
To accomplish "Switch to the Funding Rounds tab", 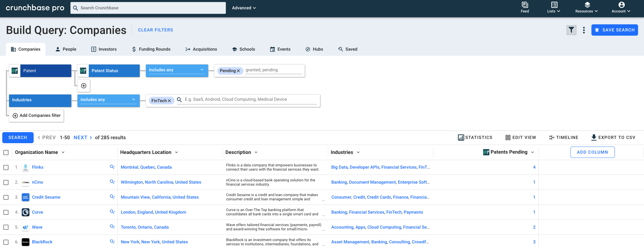I will [x=151, y=49].
